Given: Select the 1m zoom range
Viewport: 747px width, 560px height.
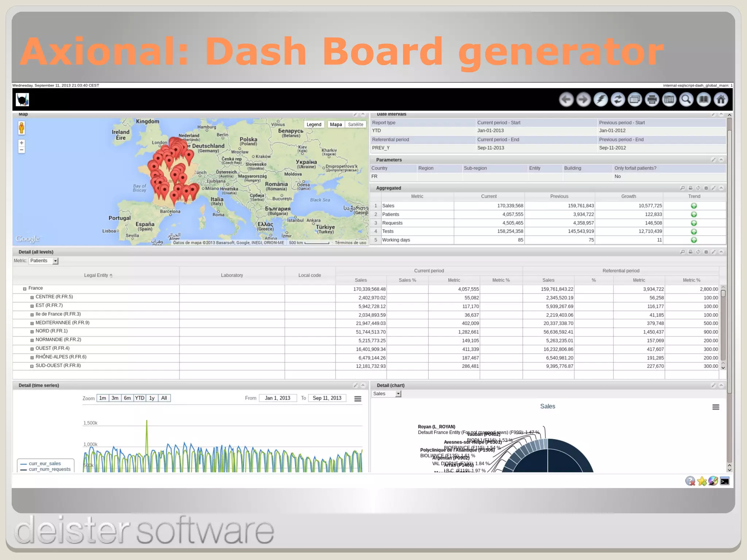Looking at the screenshot, I should tap(103, 398).
